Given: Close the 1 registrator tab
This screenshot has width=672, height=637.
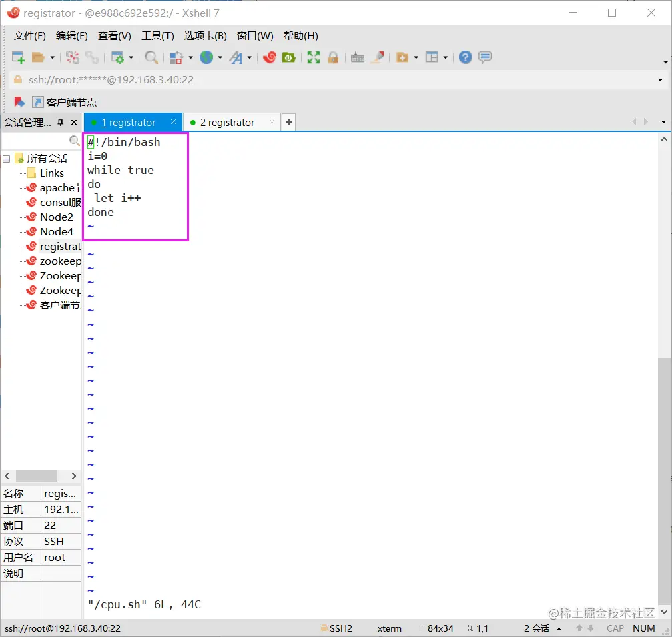Looking at the screenshot, I should point(173,122).
